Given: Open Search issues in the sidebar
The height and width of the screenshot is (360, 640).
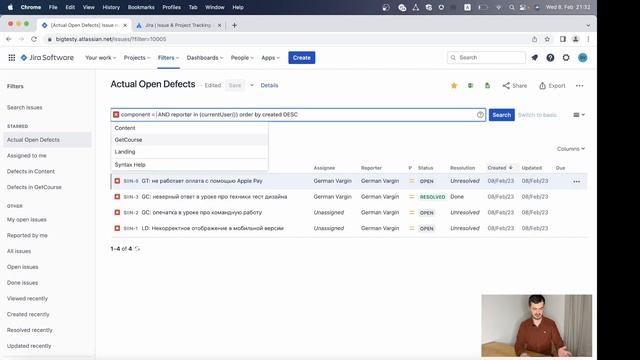Looking at the screenshot, I should (24, 107).
